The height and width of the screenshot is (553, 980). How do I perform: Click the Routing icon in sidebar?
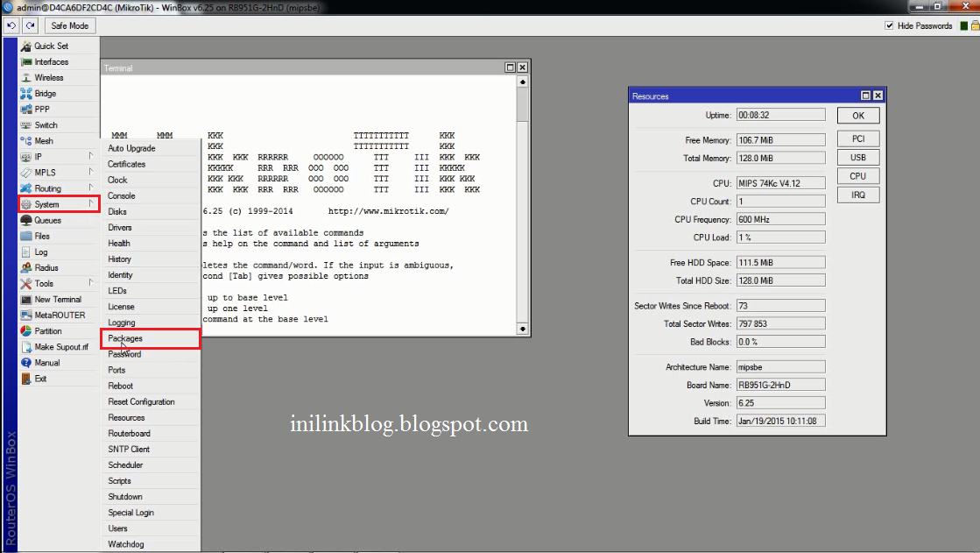pyautogui.click(x=25, y=188)
